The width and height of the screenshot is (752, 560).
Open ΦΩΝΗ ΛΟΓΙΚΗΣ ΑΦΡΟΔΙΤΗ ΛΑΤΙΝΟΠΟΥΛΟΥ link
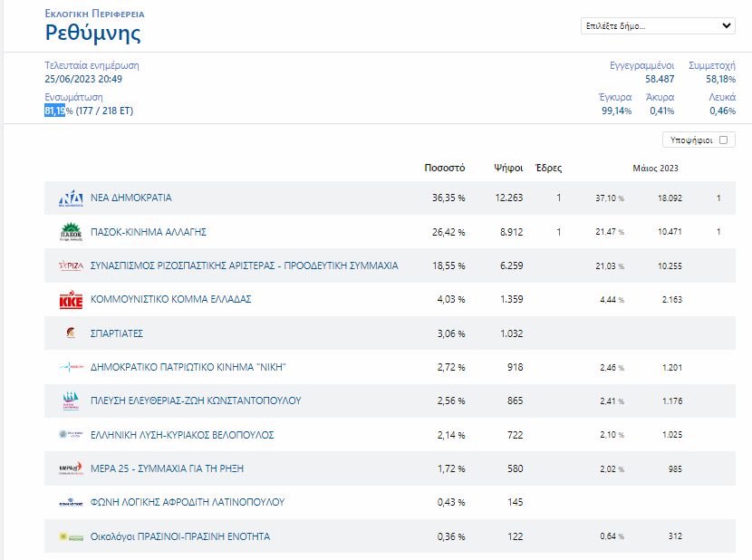tap(188, 502)
